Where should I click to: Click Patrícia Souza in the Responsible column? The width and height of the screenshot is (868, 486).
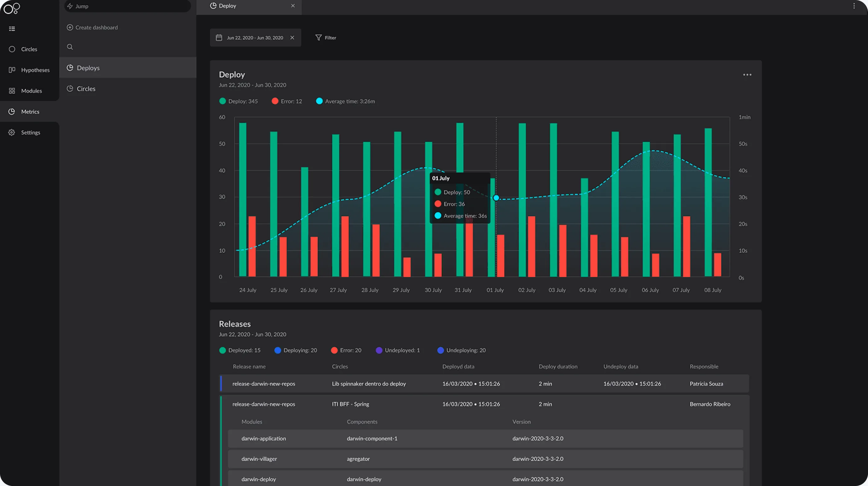click(x=706, y=384)
